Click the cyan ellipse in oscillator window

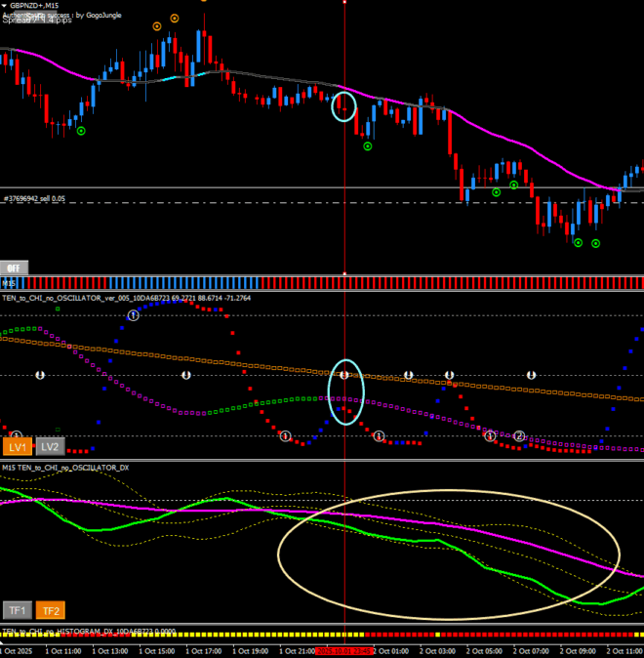(344, 391)
